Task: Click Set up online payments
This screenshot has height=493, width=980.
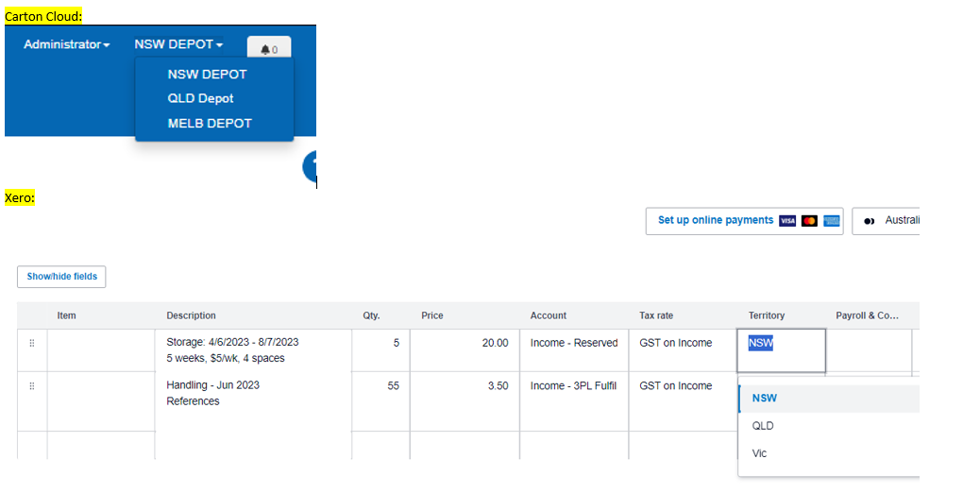Action: click(x=715, y=220)
